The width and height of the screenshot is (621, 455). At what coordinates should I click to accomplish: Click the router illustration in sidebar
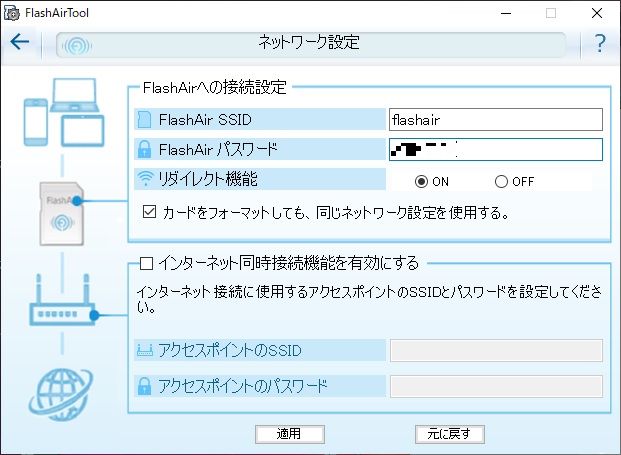[63, 301]
